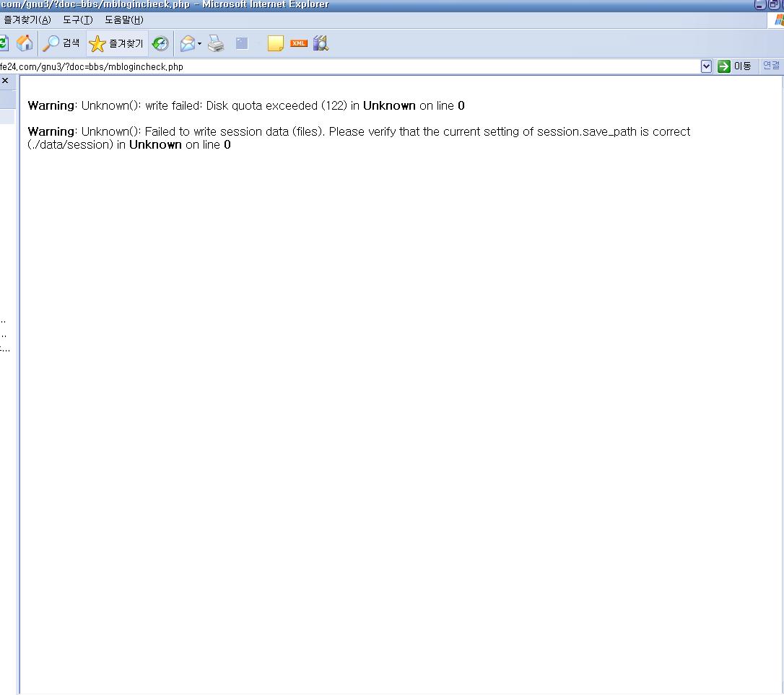784x695 pixels.
Task: Open Favorites (즐겨찾기) star toolbar button
Action: 117,44
